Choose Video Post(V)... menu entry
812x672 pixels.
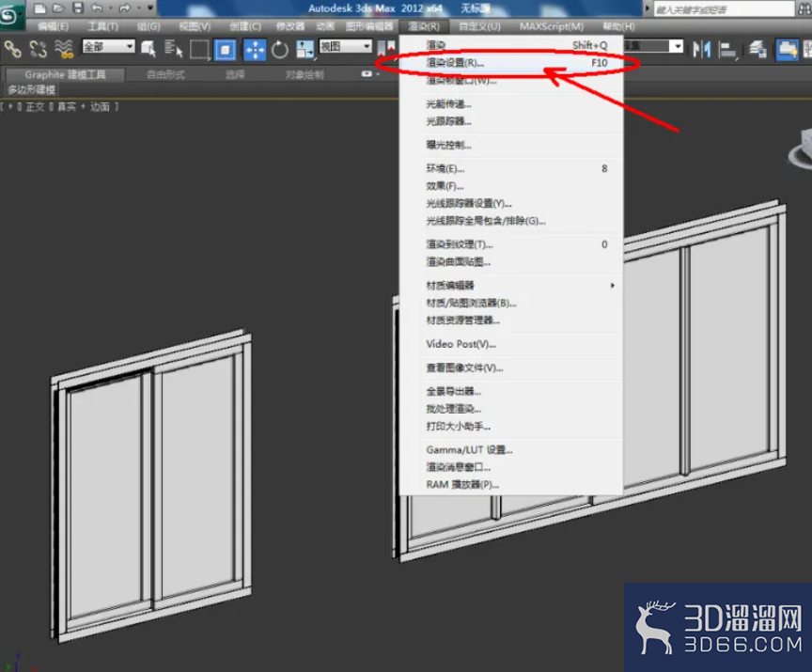pyautogui.click(x=511, y=344)
